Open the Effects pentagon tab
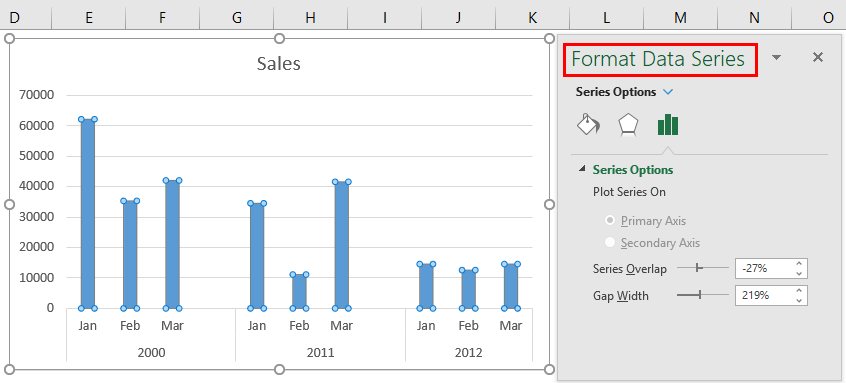846x383 pixels. point(628,125)
